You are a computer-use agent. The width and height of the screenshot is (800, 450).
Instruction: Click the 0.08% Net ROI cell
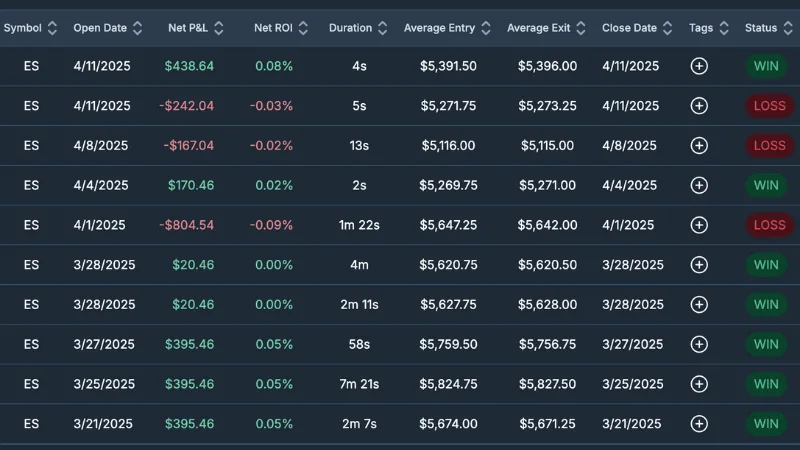tap(274, 66)
